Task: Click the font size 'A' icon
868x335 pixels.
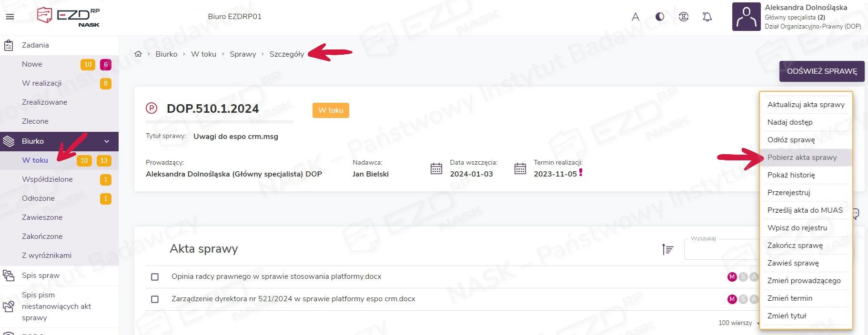Action: pyautogui.click(x=635, y=17)
